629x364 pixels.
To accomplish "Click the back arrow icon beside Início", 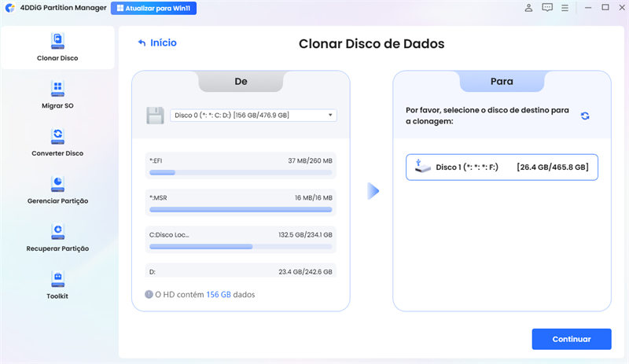I will pos(142,42).
